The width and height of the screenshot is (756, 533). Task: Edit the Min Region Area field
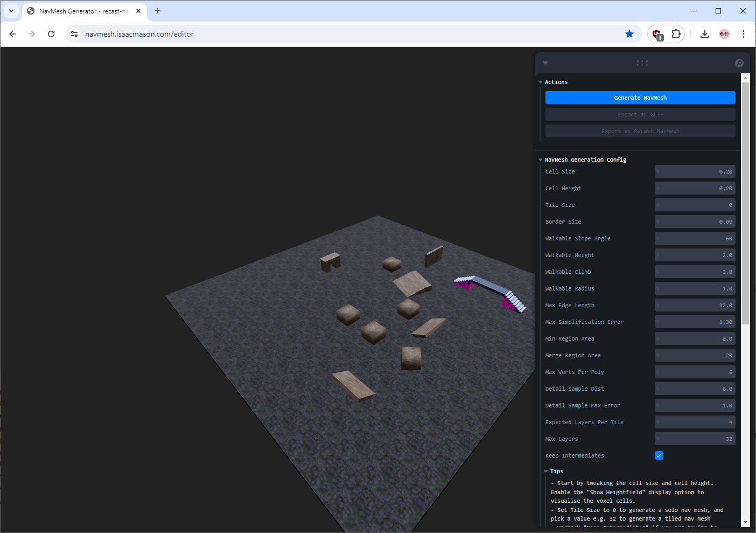695,338
